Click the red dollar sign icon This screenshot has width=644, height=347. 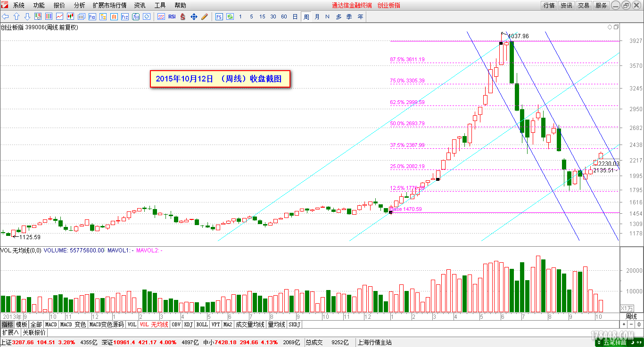183,16
